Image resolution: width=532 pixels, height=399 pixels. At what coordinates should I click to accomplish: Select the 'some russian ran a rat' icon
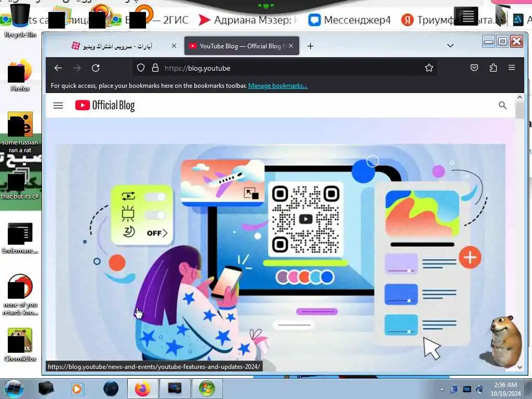click(20, 132)
